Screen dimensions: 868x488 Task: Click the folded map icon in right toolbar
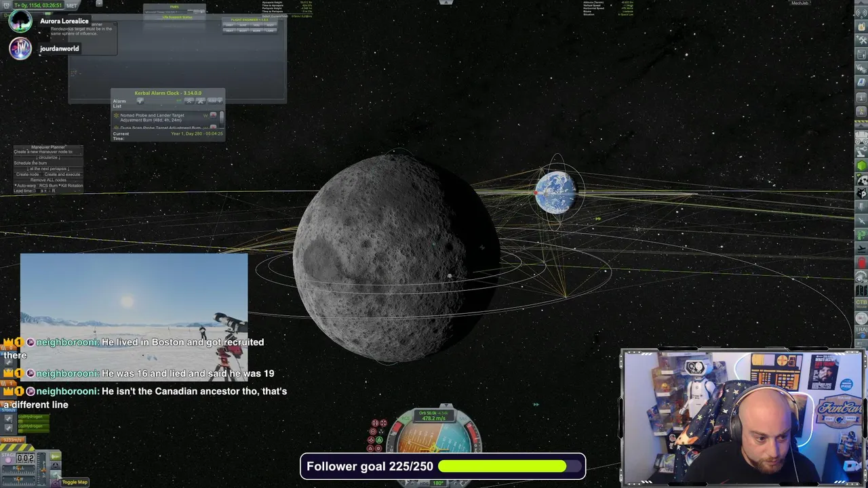861,290
